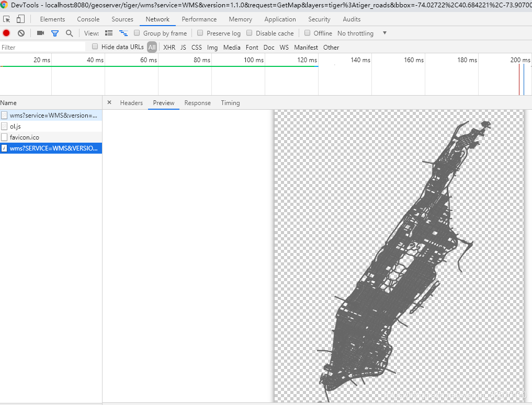Click the inspect element picker icon

coord(7,19)
